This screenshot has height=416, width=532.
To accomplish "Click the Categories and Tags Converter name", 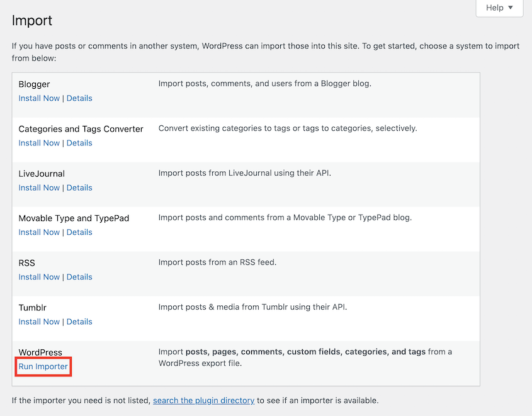I will click(x=81, y=129).
